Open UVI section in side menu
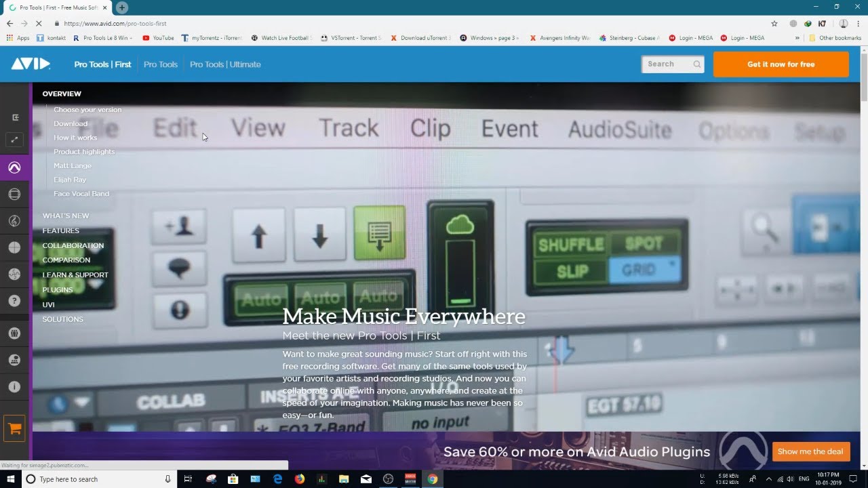The image size is (868, 488). point(48,304)
